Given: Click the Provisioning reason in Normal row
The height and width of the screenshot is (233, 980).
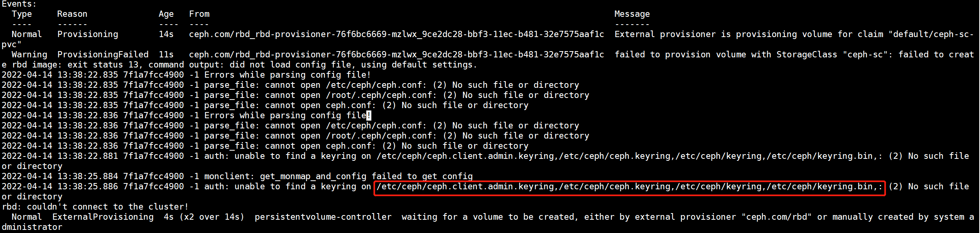Looking at the screenshot, I should coord(88,34).
